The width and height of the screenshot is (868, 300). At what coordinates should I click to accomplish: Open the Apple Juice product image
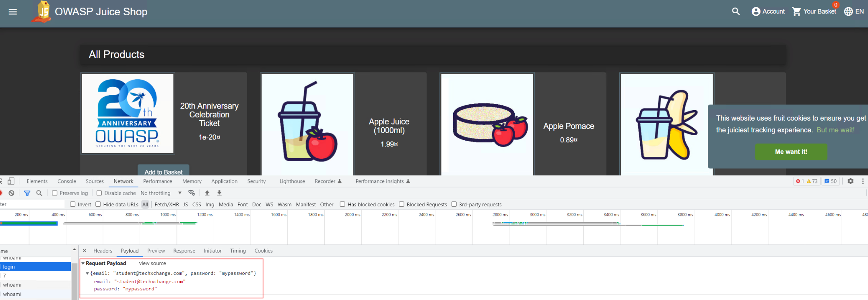(x=307, y=124)
